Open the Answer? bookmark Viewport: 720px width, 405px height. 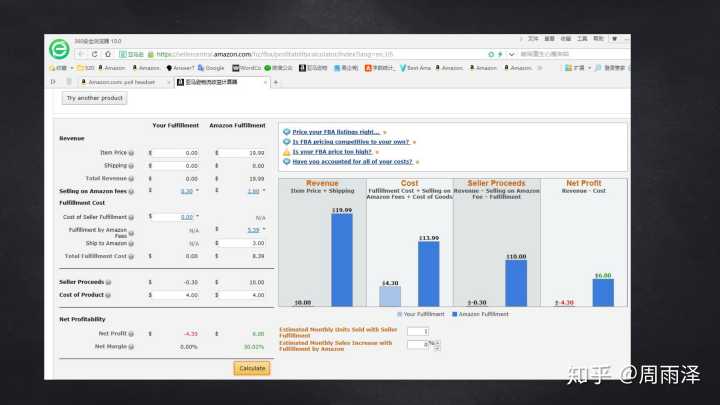click(x=180, y=68)
